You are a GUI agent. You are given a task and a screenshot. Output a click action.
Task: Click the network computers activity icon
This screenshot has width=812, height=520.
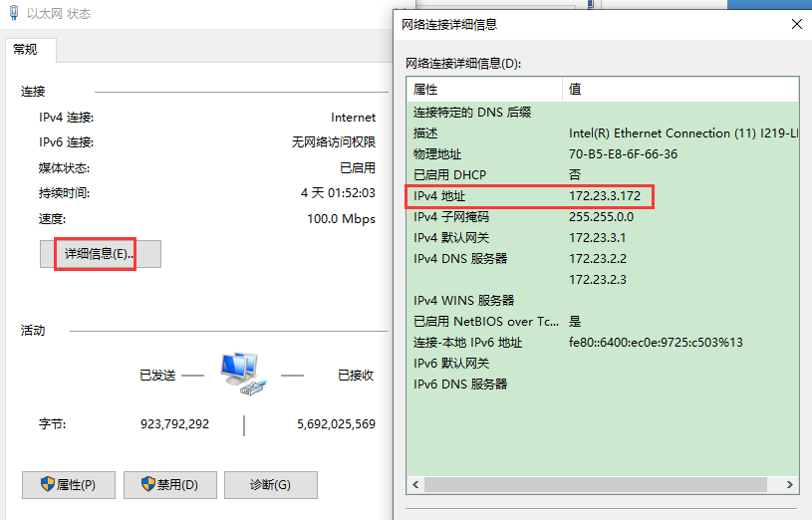pyautogui.click(x=243, y=375)
